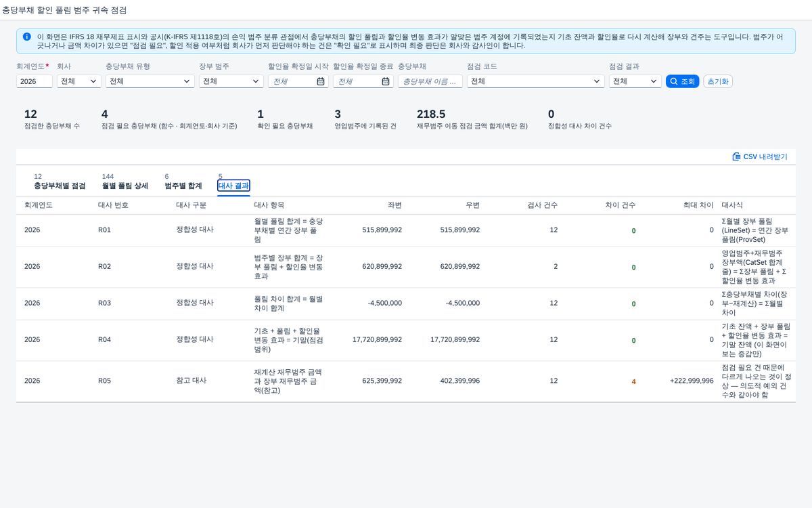Click the R01 cell
Screen dimensions: 812x508
(104, 230)
